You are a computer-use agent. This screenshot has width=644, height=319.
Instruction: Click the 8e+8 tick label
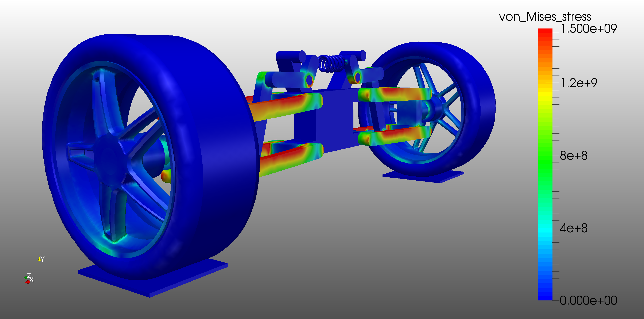(x=574, y=155)
